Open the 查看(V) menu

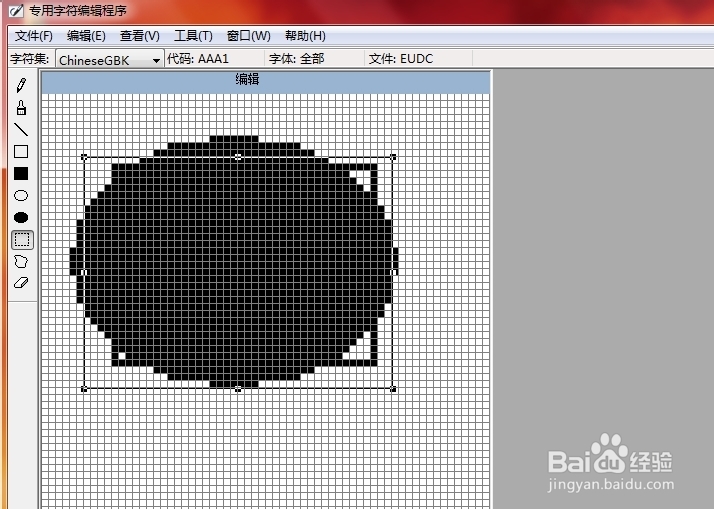point(139,36)
